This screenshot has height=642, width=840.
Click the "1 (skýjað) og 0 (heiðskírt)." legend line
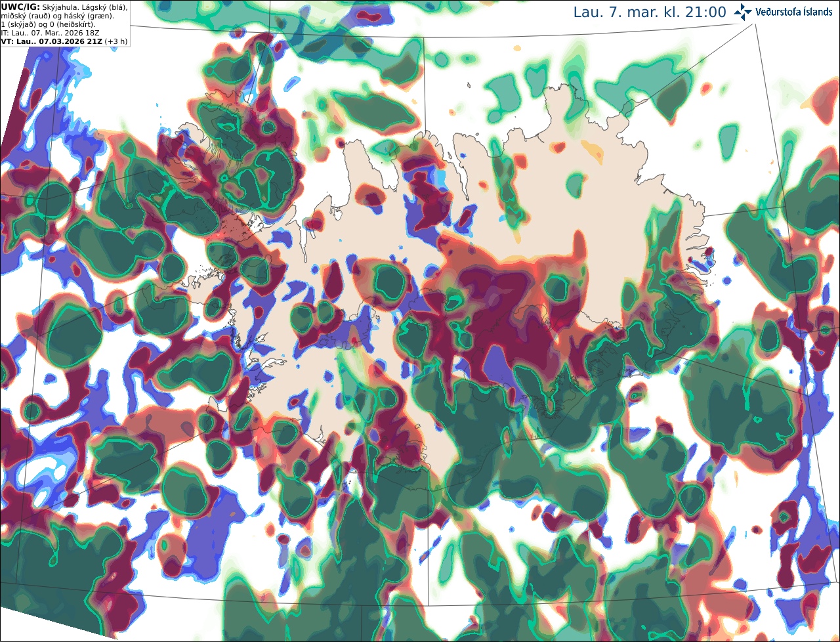[48, 24]
